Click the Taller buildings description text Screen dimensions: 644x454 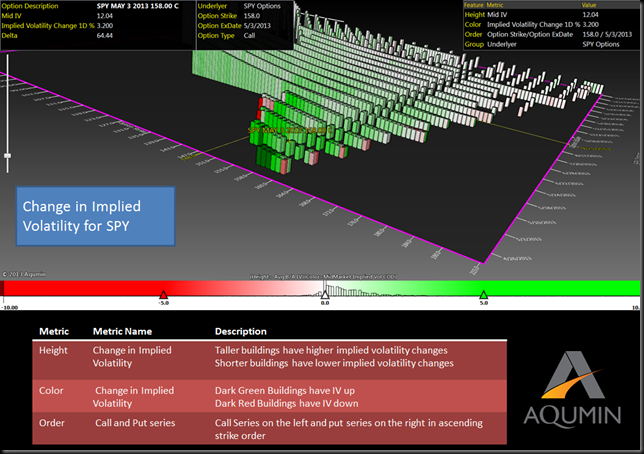(x=331, y=350)
